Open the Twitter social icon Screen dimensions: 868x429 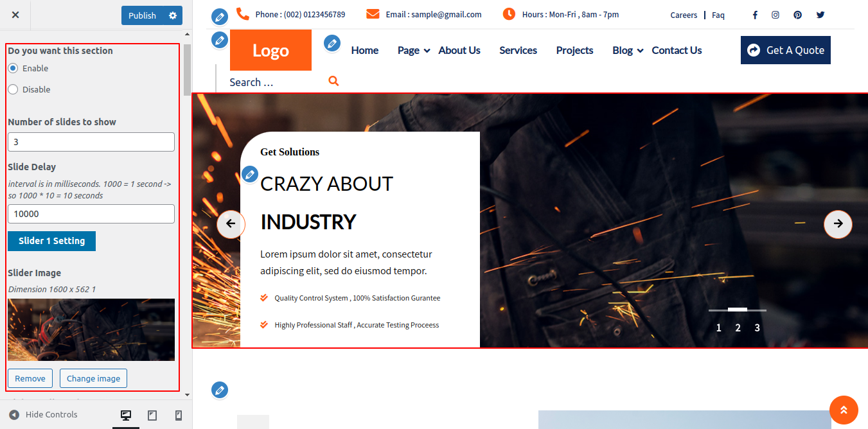click(820, 15)
